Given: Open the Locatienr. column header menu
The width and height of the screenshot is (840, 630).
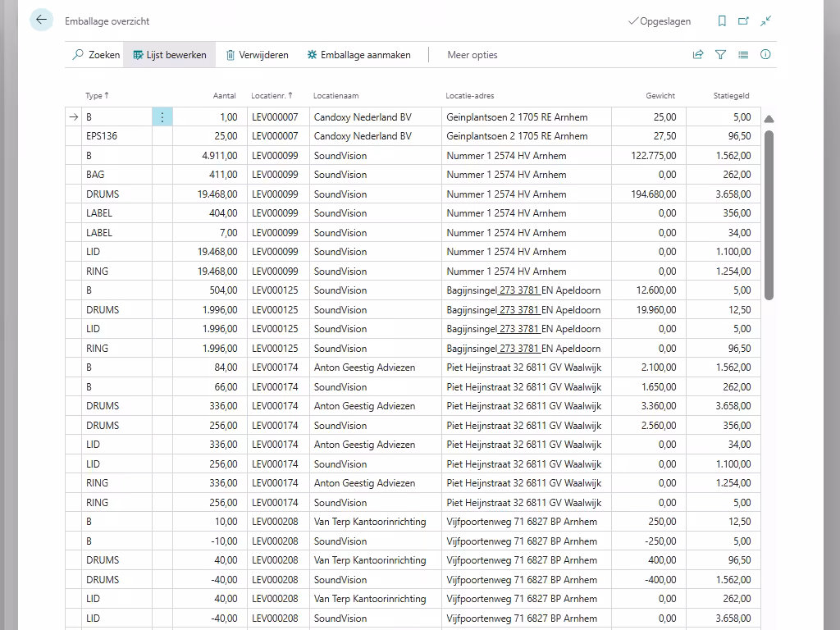Looking at the screenshot, I should [270, 96].
